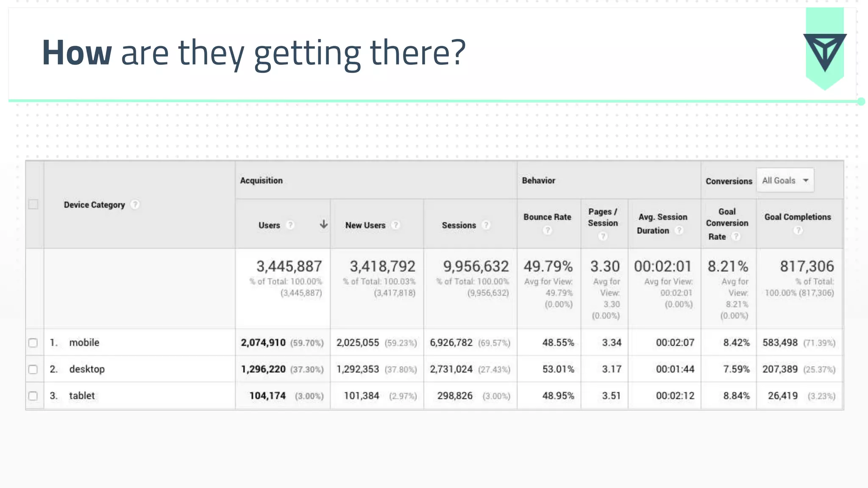Click the Bounce Rate help icon
868x488 pixels.
click(x=548, y=230)
